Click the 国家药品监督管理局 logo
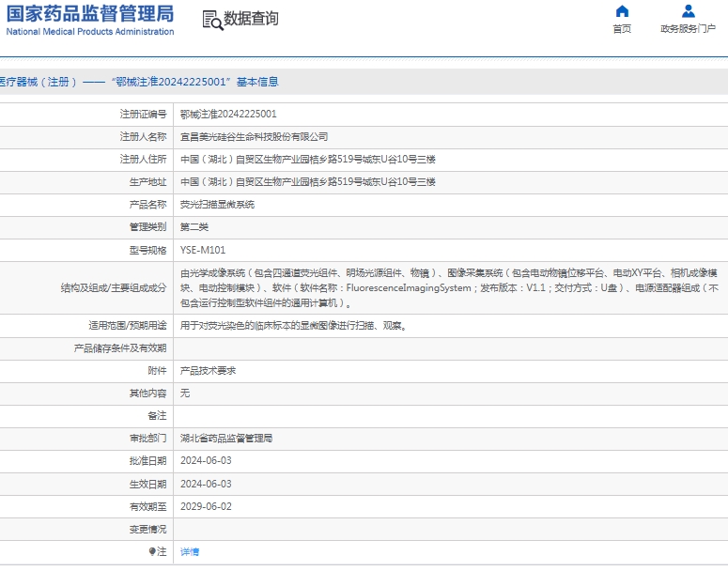The width and height of the screenshot is (728, 571). click(90, 13)
